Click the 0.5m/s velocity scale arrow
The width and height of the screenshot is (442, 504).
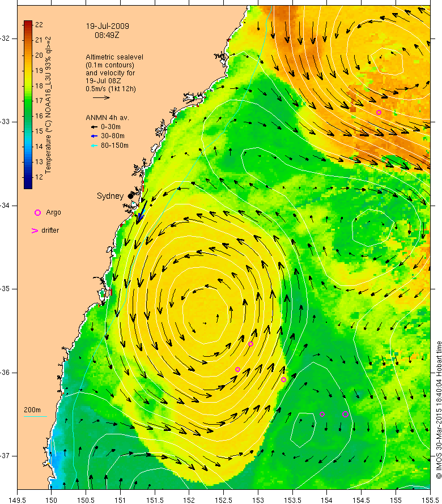(x=101, y=97)
